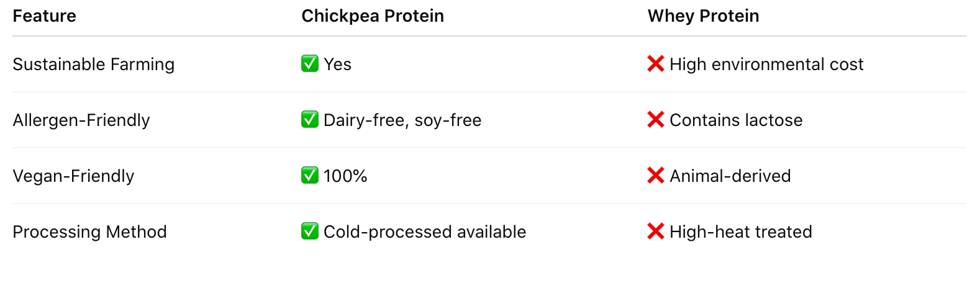The width and height of the screenshot is (980, 283).
Task: Select the Whey Protein column header
Action: (x=703, y=16)
